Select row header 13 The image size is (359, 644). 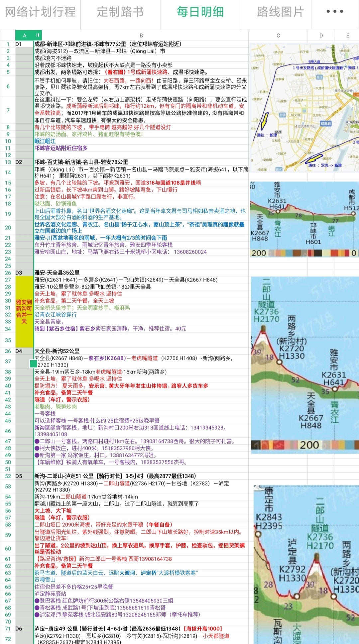(8, 162)
